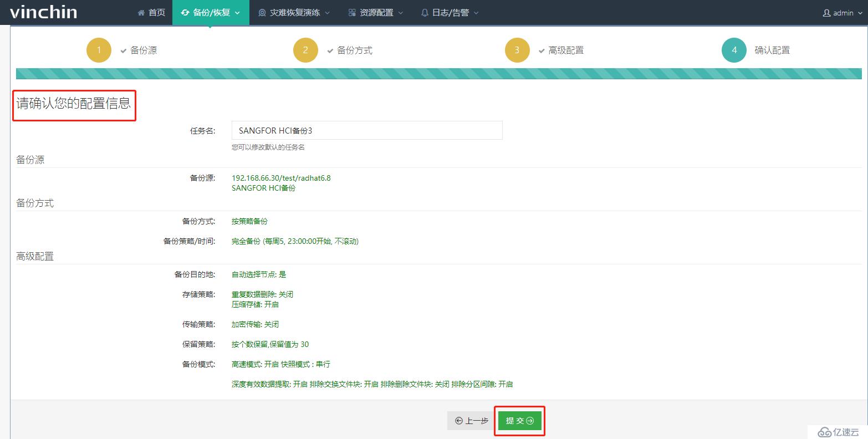Viewport: 868px width, 439px height.
Task: Click the text 自动选择节点: 是
Action: pyautogui.click(x=259, y=274)
